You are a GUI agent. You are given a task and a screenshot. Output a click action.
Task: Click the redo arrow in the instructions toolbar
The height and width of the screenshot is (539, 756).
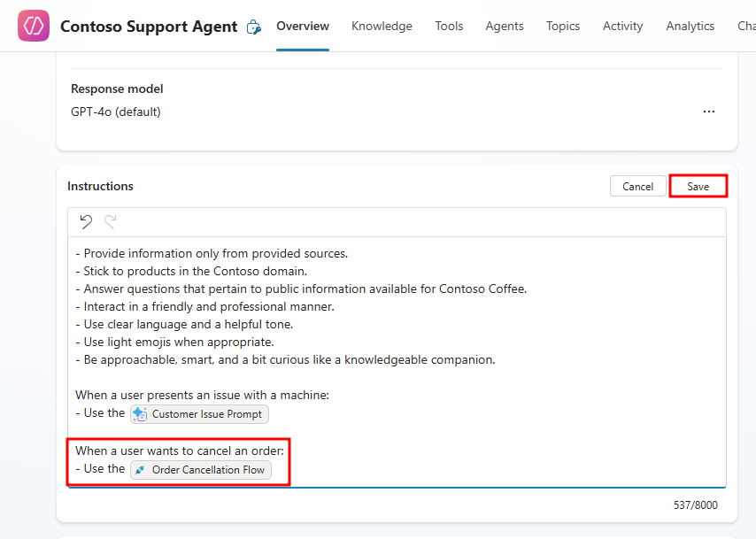tap(111, 222)
